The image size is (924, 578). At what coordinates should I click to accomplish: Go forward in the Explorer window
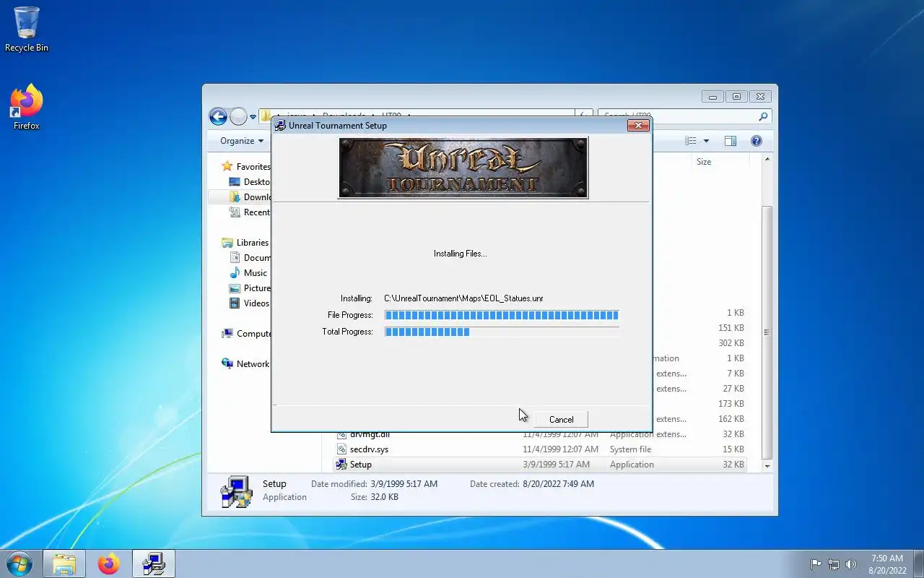coord(238,116)
